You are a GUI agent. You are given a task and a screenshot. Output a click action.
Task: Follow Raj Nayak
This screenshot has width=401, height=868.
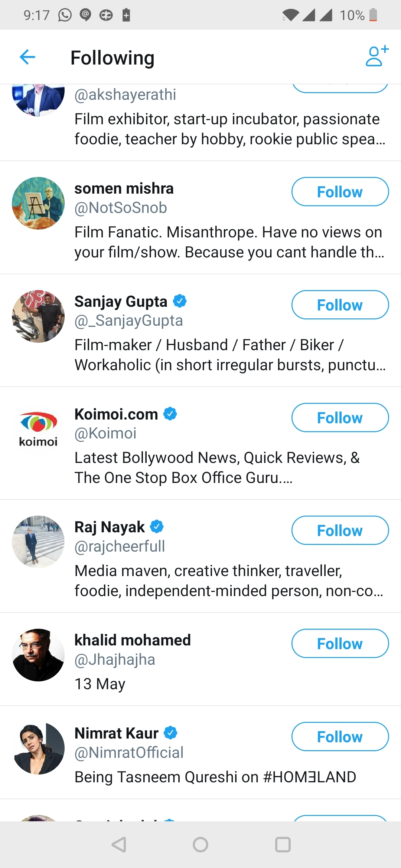point(340,530)
